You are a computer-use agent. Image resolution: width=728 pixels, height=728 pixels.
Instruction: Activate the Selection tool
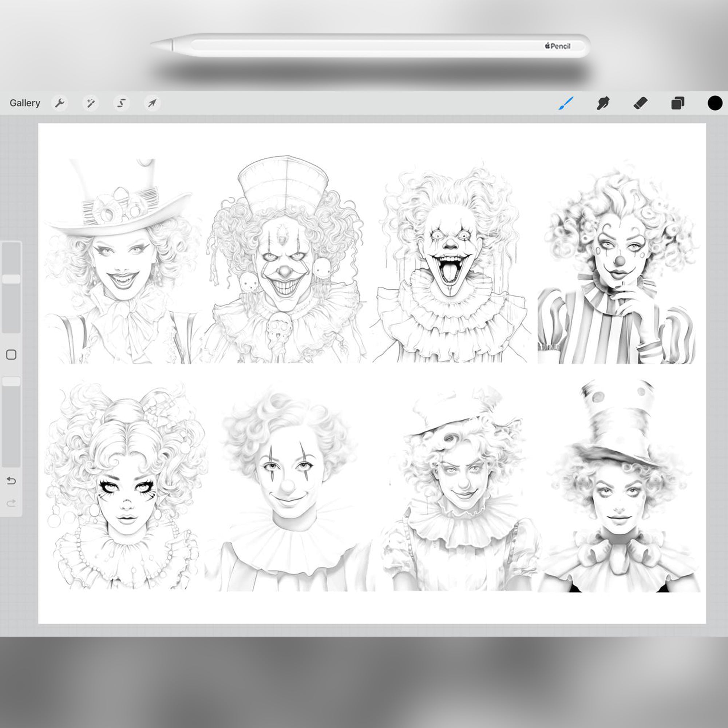(x=121, y=103)
